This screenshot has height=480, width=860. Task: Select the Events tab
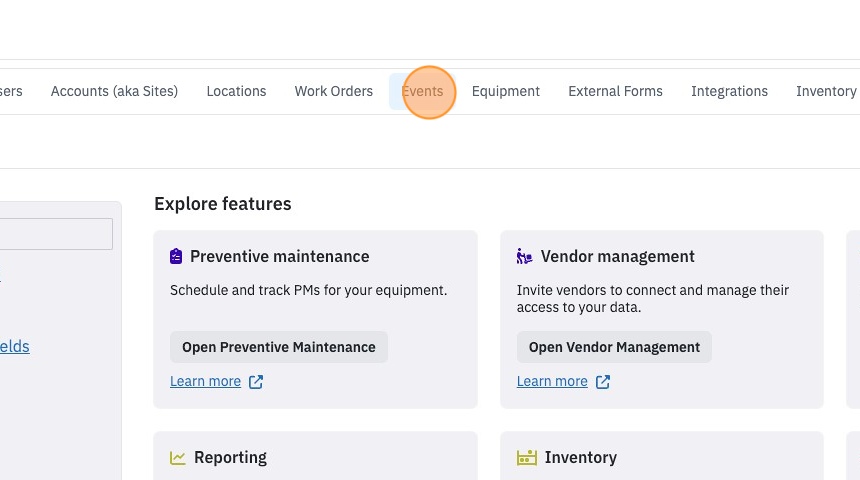pos(422,91)
